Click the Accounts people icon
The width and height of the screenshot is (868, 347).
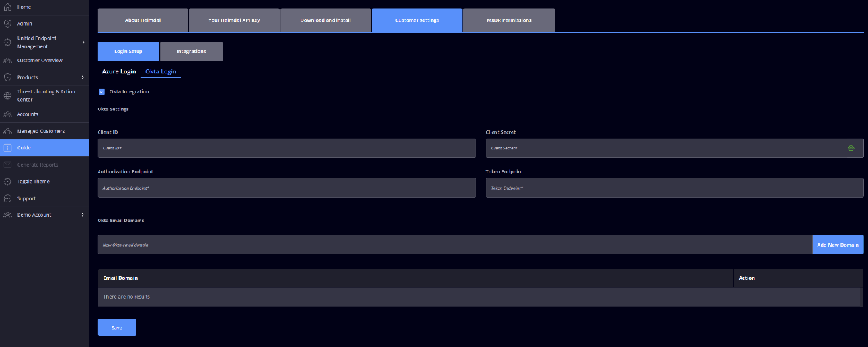7,114
